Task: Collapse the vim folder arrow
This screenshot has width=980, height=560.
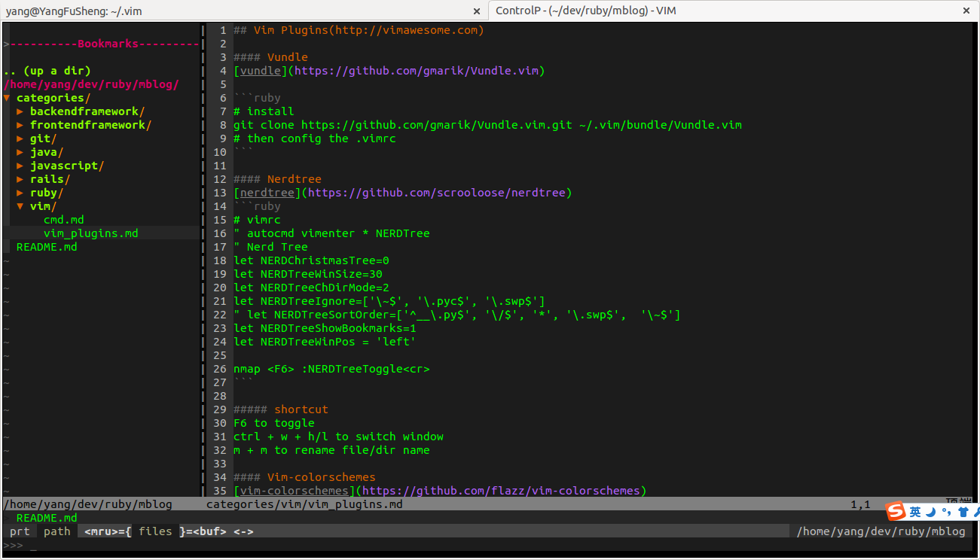Action: click(20, 206)
